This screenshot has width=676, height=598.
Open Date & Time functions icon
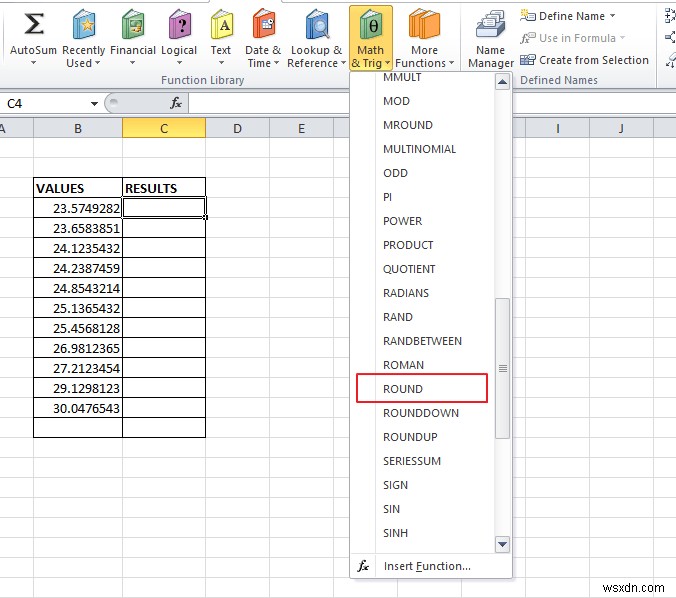[263, 25]
